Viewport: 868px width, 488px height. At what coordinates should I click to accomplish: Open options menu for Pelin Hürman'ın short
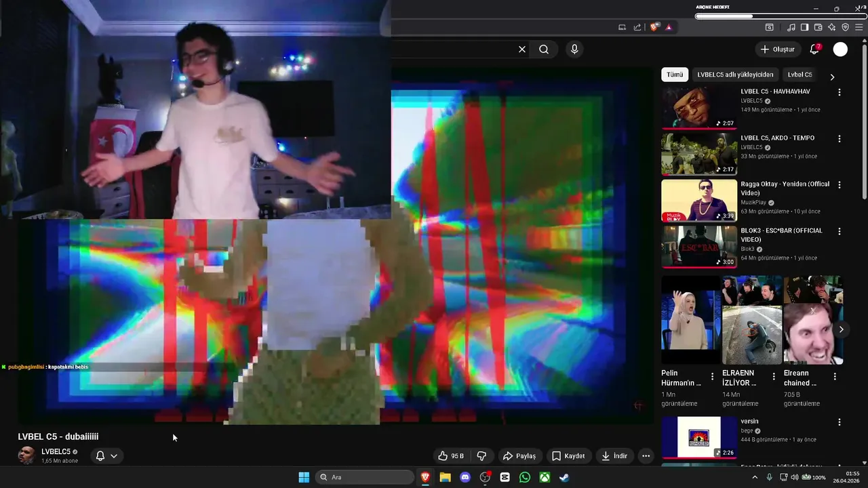click(x=712, y=377)
